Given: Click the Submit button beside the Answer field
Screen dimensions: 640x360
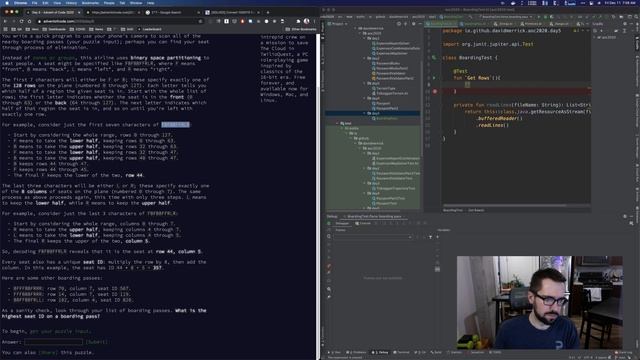Looking at the screenshot, I should 97,342.
